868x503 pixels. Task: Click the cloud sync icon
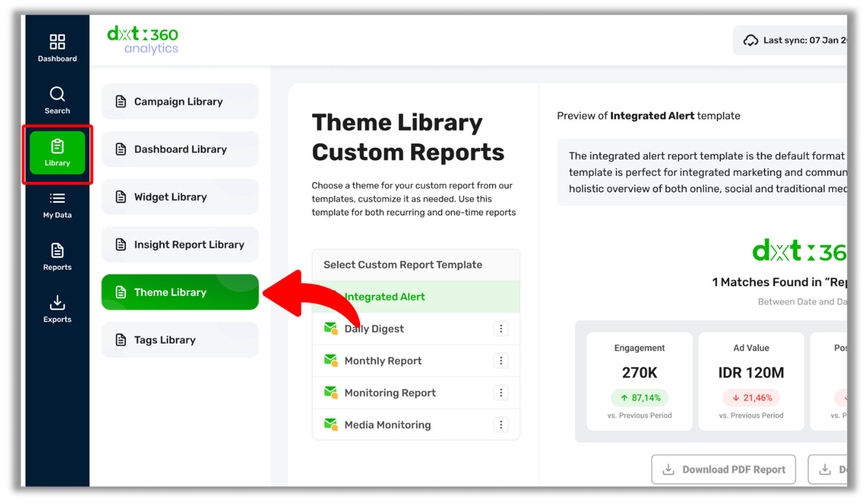(750, 41)
